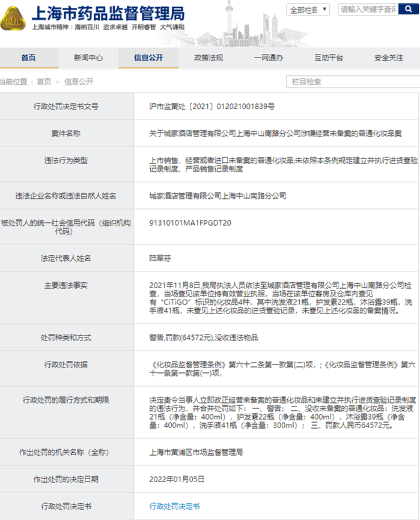Open the 互动平台 navigation tab
420x520 pixels.
(329, 58)
